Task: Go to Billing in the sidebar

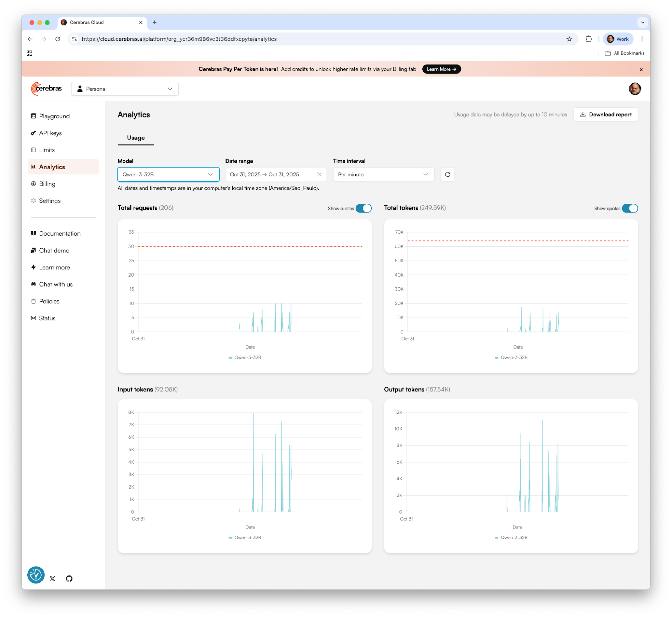Action: [x=47, y=184]
